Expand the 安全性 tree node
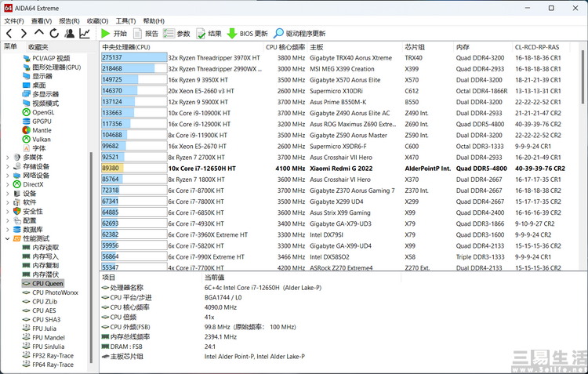Screen dimensions: 588x374 point(8,212)
